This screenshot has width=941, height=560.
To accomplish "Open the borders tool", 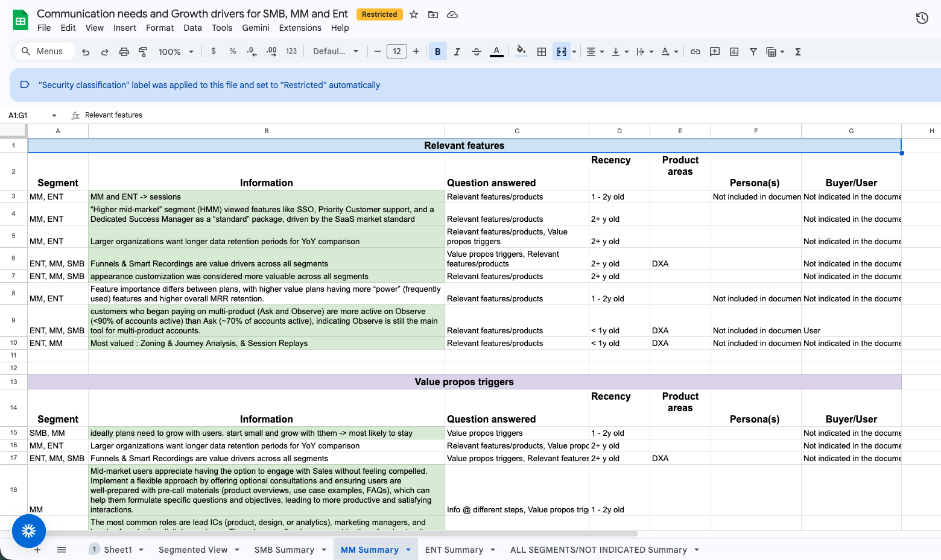I will (542, 52).
